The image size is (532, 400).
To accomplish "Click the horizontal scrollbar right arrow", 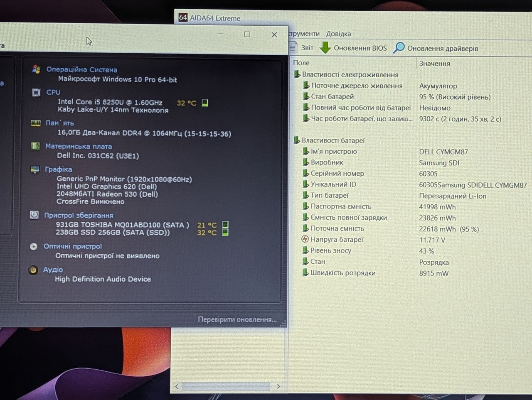I will click(278, 386).
